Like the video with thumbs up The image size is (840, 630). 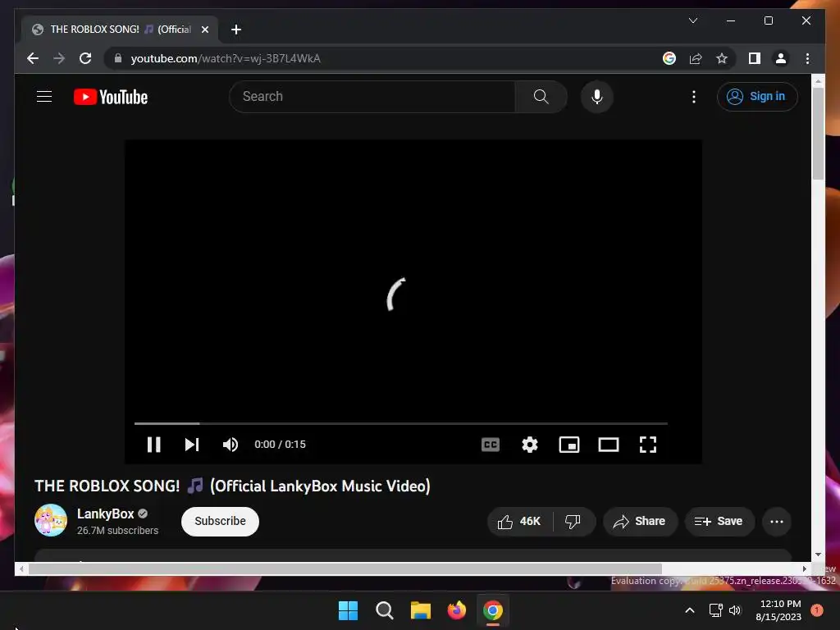coord(519,521)
